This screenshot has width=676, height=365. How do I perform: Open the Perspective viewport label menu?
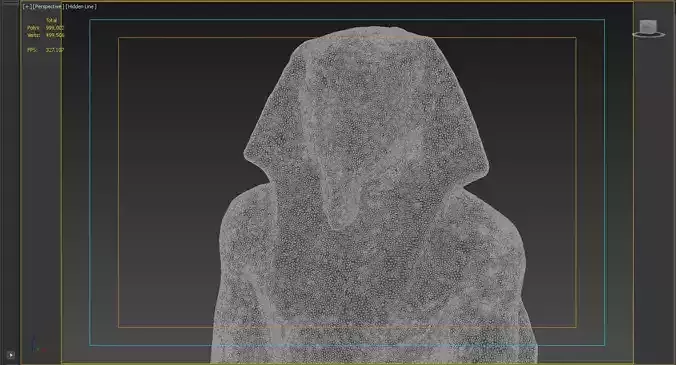point(48,6)
